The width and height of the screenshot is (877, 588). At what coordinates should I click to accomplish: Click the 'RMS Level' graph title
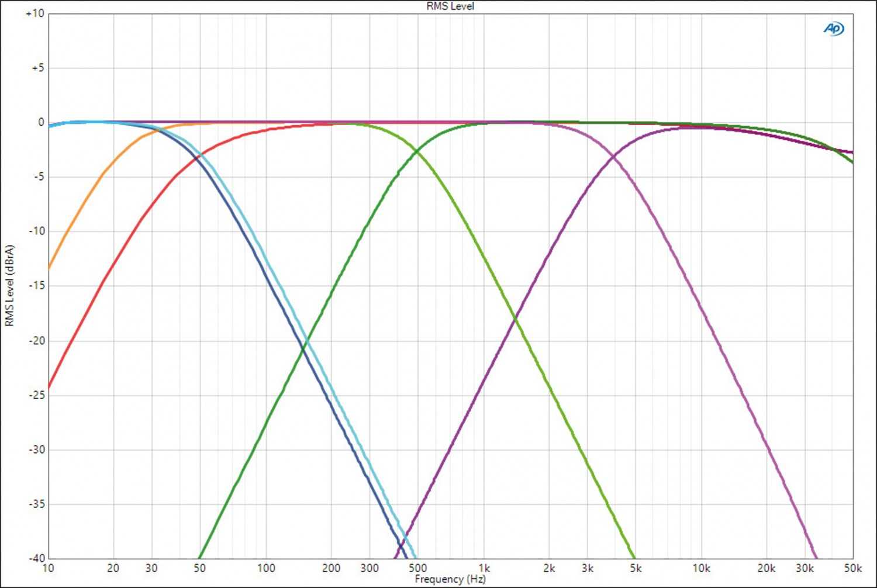point(450,6)
